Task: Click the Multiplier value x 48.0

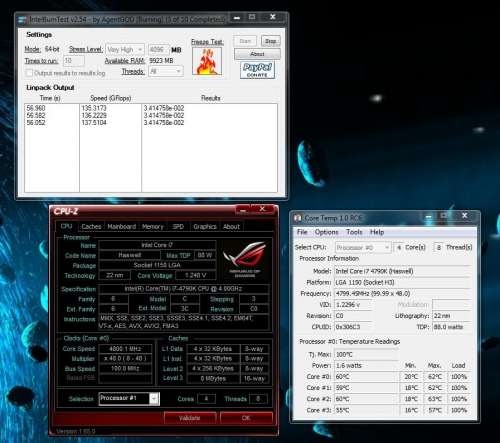Action: [125, 359]
